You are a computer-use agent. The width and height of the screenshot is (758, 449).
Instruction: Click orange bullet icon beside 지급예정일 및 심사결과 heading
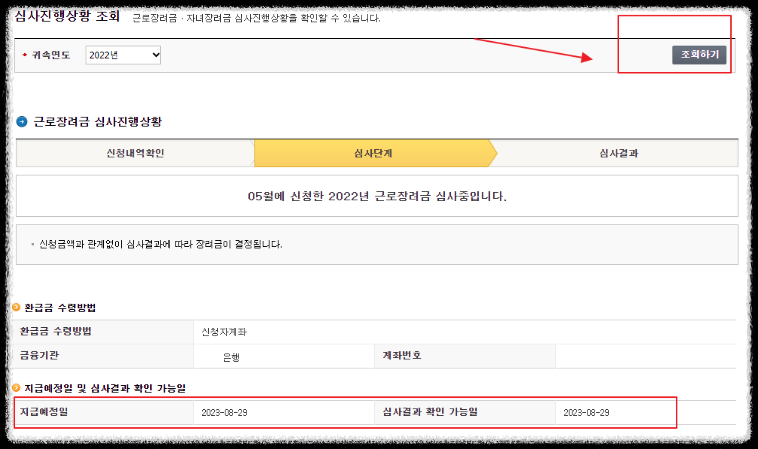point(16,388)
